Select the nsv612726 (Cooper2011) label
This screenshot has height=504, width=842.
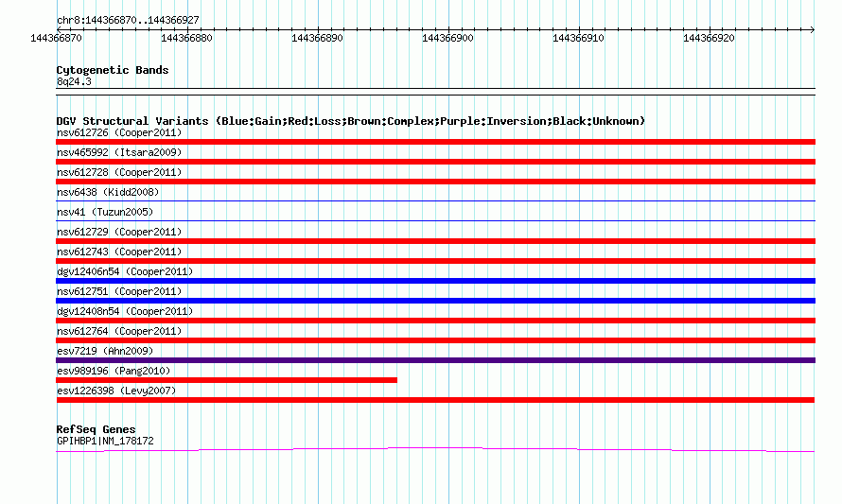(x=119, y=132)
